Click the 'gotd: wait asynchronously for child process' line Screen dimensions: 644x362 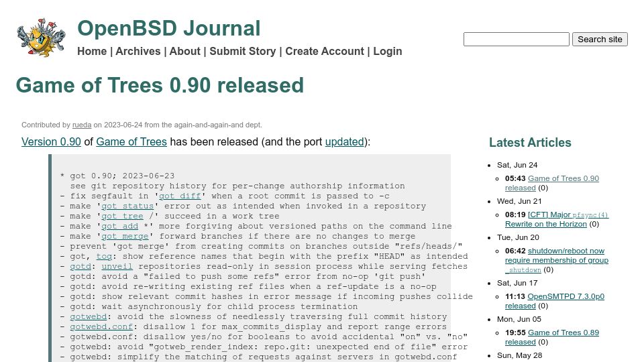[209, 306]
